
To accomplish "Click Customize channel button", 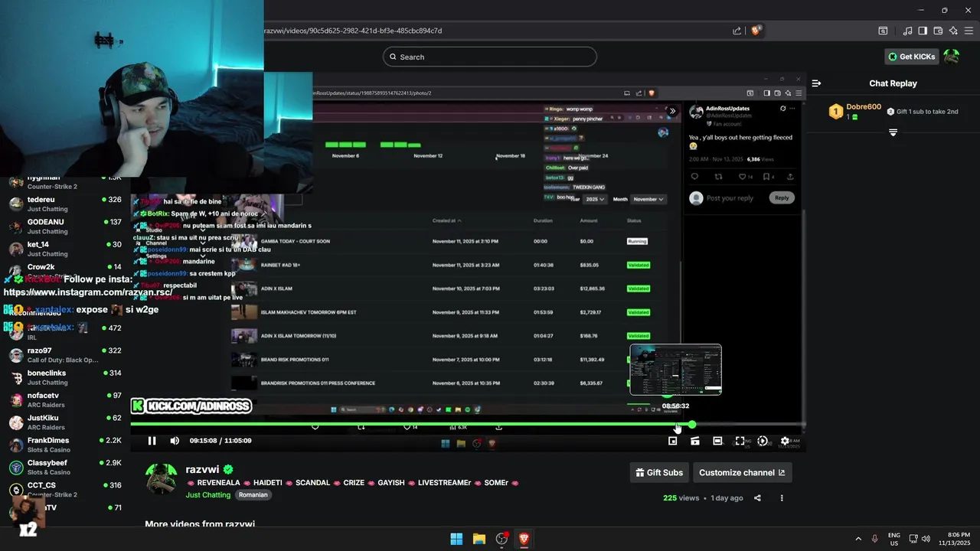I will 742,472.
